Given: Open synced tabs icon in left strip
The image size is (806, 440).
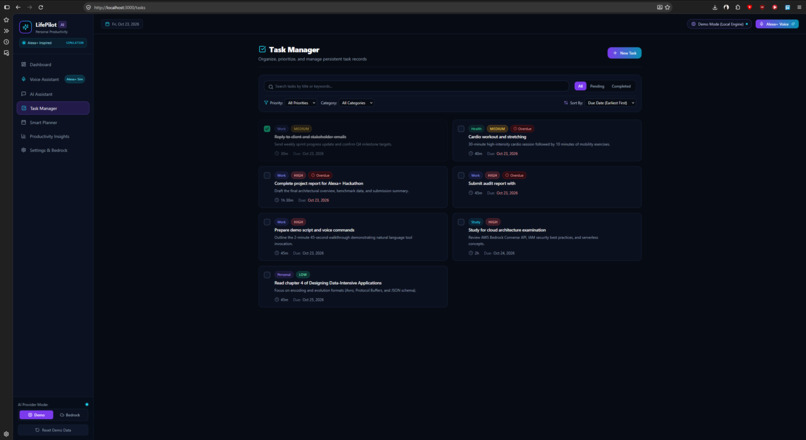Looking at the screenshot, I should click(6, 52).
